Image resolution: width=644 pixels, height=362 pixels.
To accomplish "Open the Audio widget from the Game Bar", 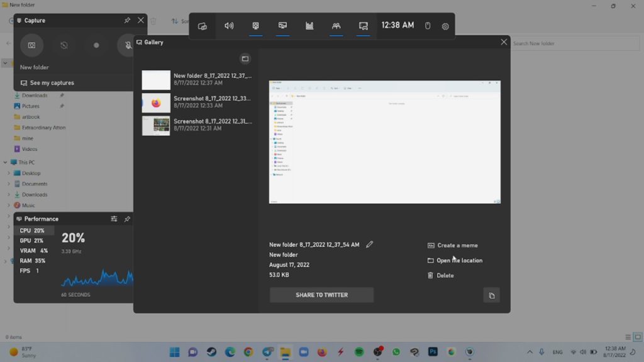I will [229, 26].
